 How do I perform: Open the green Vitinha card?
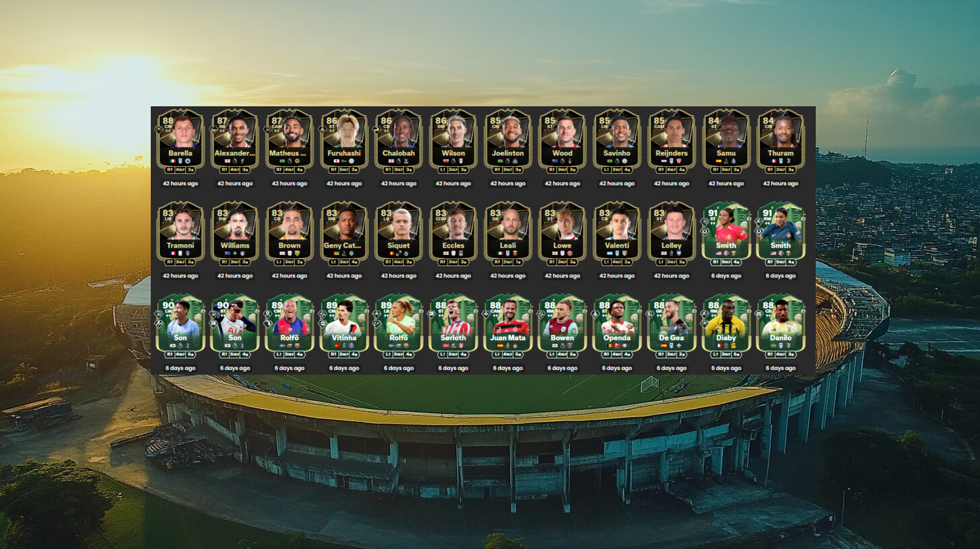pyautogui.click(x=344, y=326)
